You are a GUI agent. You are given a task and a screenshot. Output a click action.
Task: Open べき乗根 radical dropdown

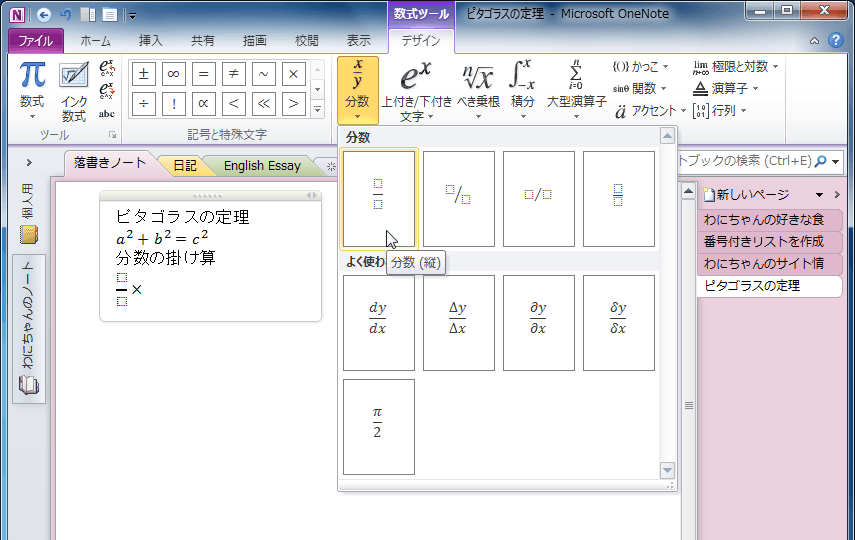[478, 90]
